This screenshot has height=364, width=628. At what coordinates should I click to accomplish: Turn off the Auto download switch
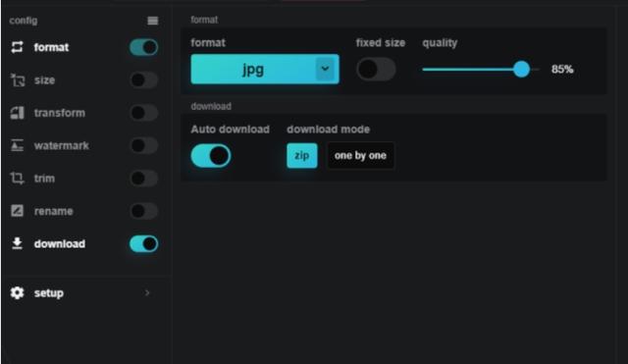point(211,156)
